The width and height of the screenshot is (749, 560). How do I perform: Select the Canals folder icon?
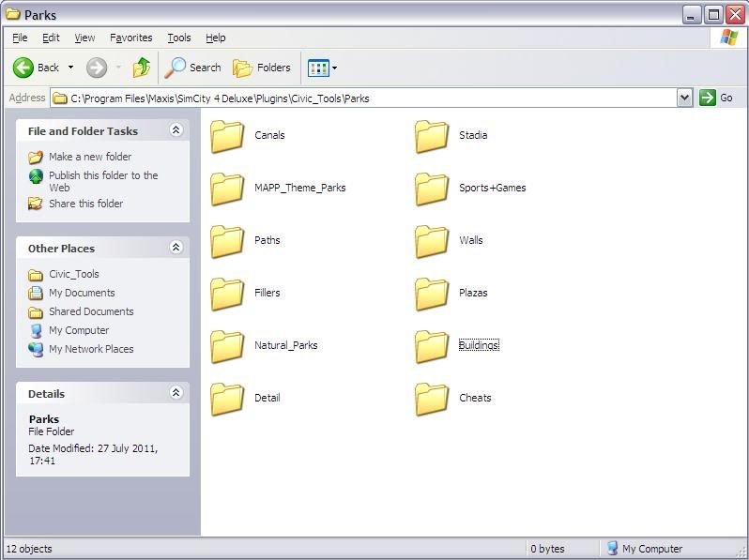point(227,137)
